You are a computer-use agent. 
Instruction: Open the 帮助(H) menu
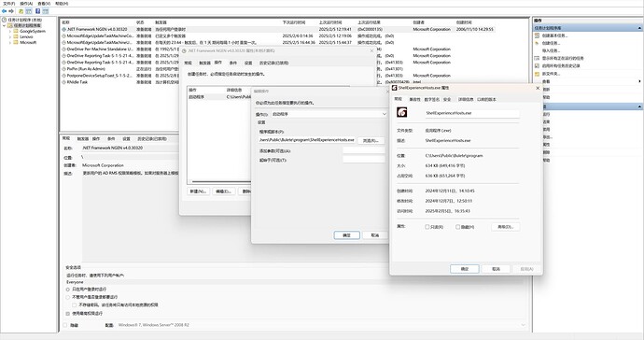point(62,4)
